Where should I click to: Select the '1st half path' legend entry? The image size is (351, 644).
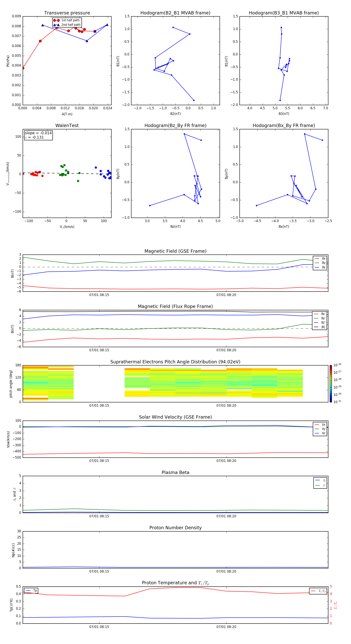coord(67,20)
